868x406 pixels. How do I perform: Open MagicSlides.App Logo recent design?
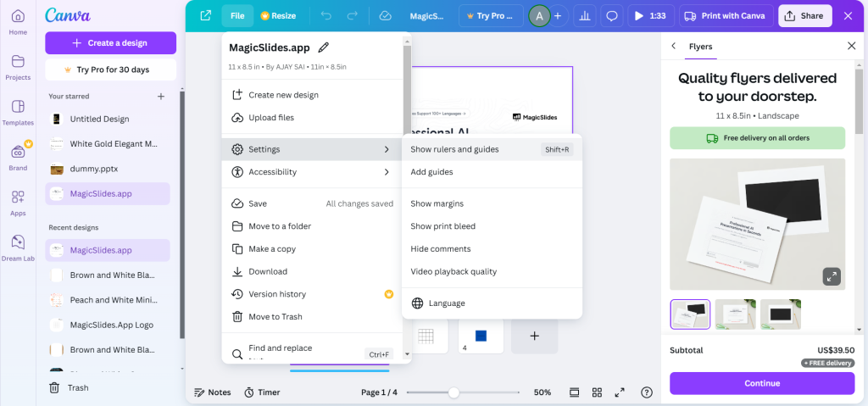108,325
